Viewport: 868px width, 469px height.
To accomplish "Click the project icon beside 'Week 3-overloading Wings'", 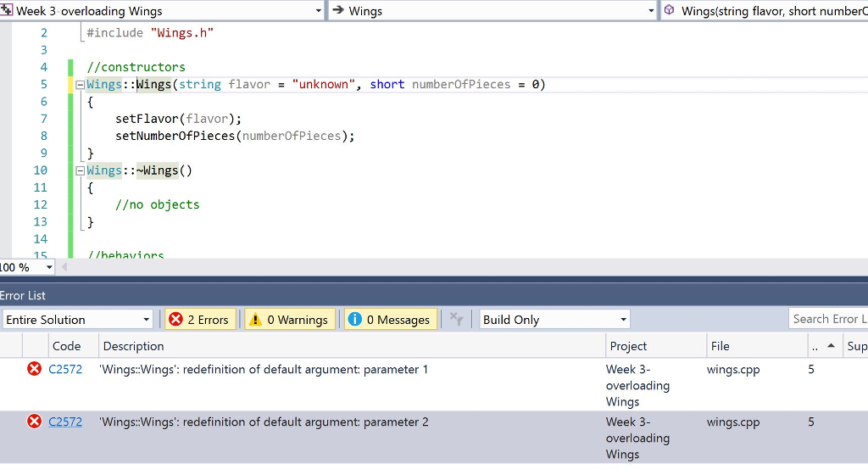I will pyautogui.click(x=7, y=10).
